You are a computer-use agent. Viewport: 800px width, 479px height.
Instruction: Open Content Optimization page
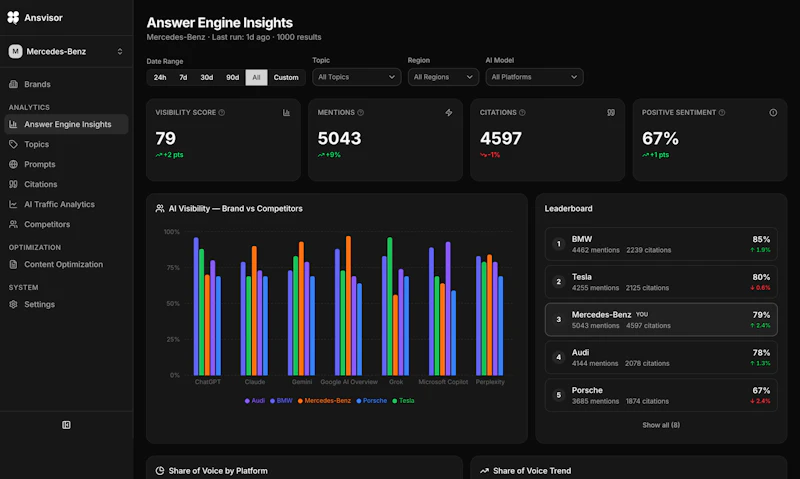[66, 264]
